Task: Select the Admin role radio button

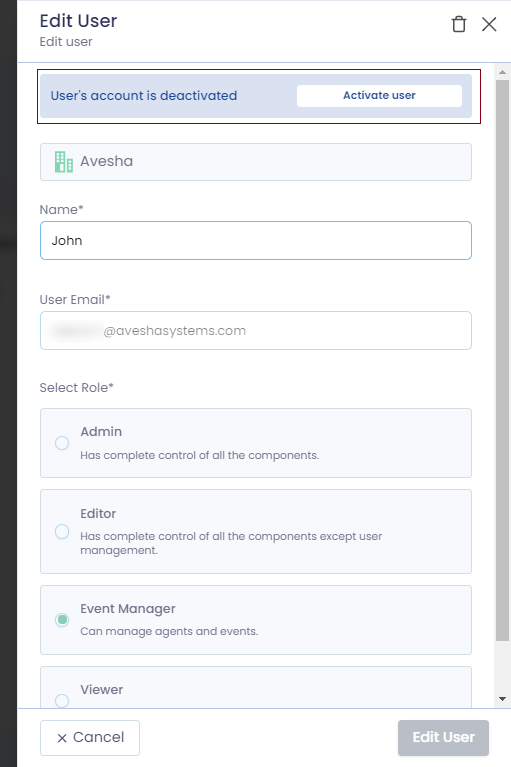Action: coord(62,443)
